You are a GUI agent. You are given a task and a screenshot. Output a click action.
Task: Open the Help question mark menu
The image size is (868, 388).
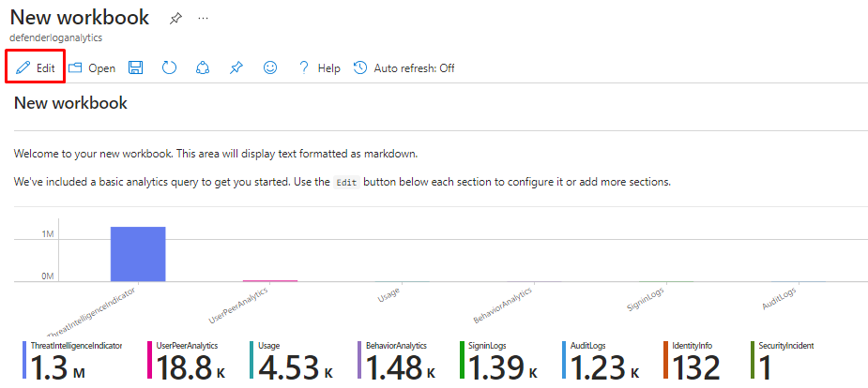point(318,68)
